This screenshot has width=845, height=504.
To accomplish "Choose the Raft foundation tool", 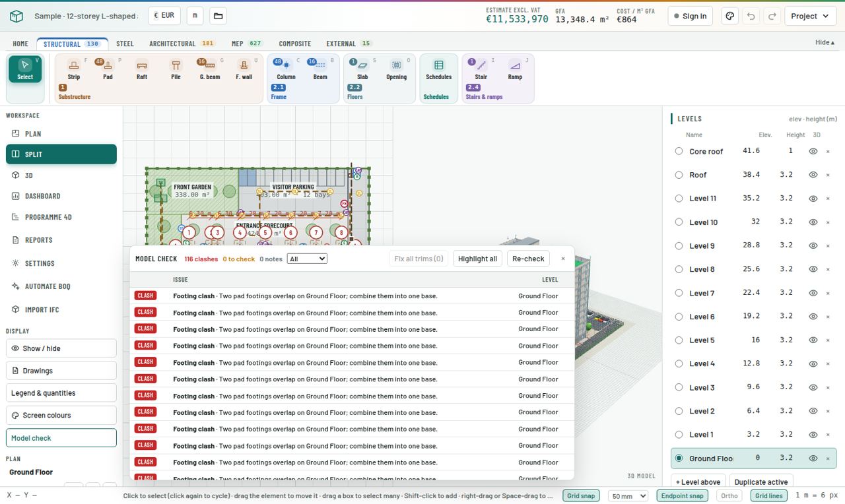I will 142,70.
